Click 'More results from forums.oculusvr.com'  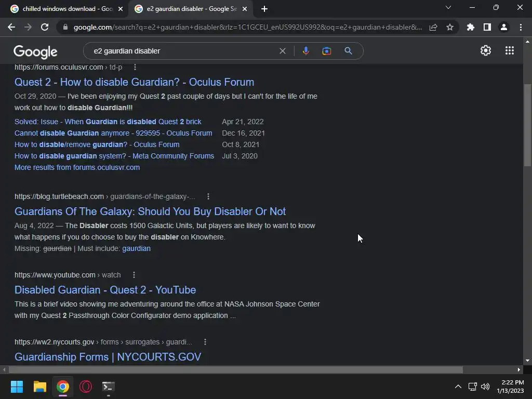point(77,167)
